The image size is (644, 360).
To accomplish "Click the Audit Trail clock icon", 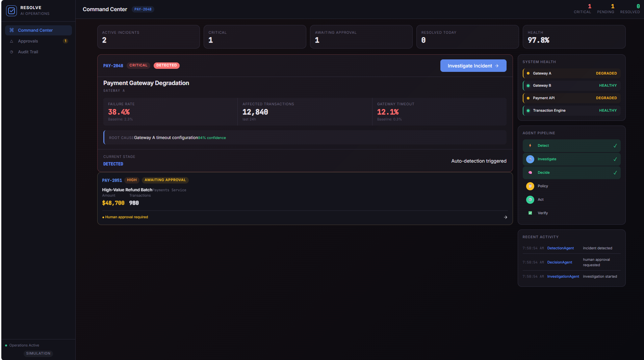I will point(11,52).
